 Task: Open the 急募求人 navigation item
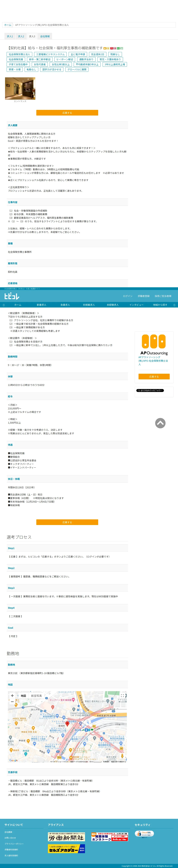pyautogui.click(x=65, y=305)
